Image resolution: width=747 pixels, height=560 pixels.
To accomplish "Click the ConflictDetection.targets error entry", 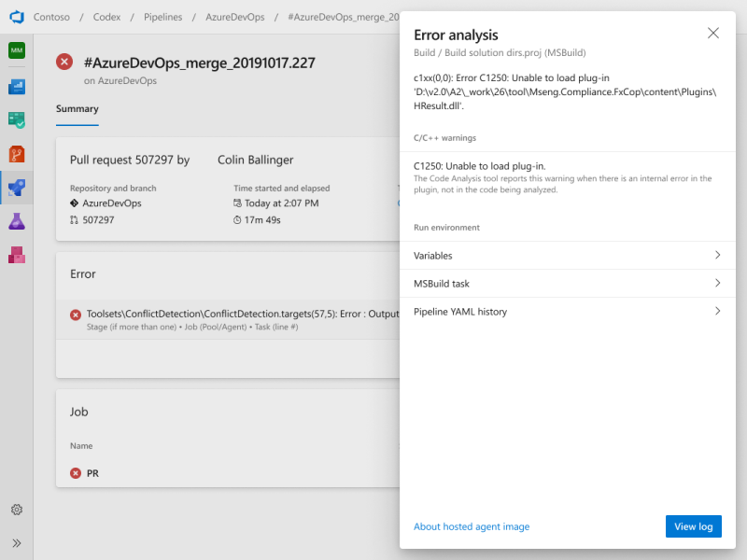I will 232,315.
